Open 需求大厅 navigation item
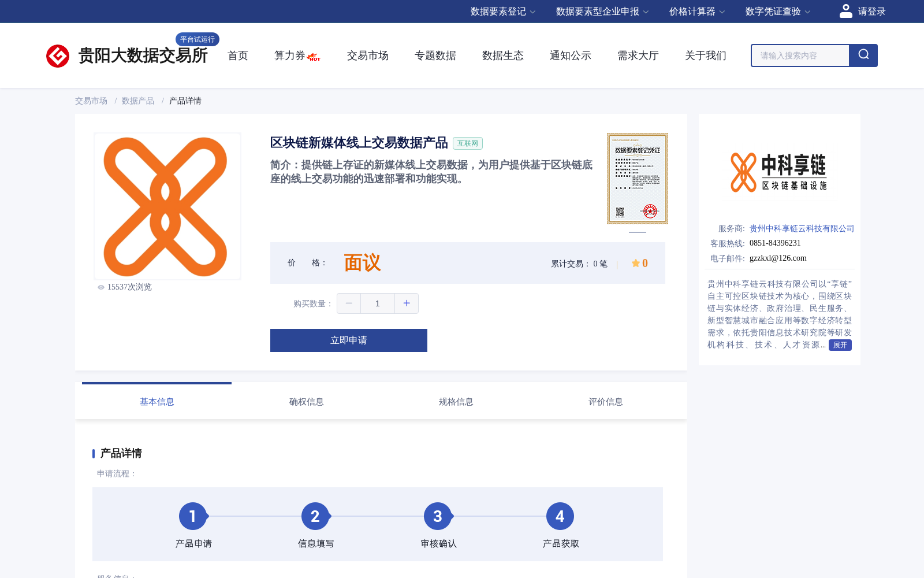 coord(638,55)
